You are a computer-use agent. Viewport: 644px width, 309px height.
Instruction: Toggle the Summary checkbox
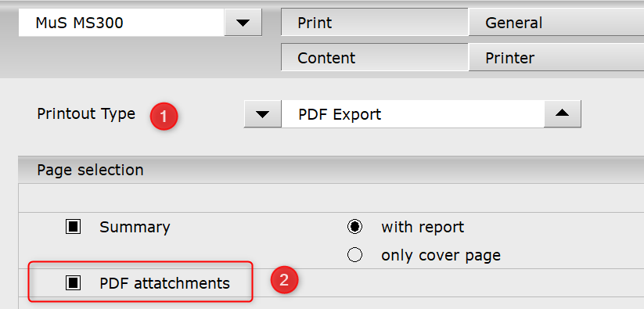point(73,227)
